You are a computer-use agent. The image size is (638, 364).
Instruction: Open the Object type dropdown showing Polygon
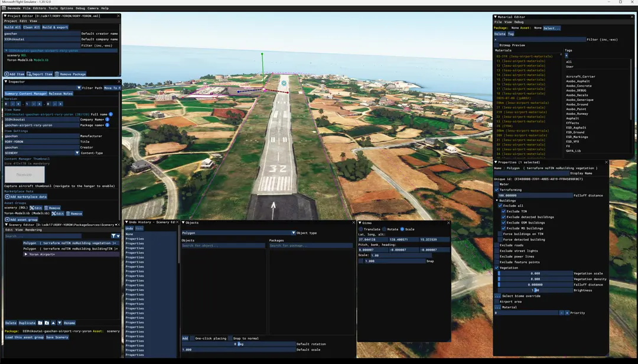239,233
